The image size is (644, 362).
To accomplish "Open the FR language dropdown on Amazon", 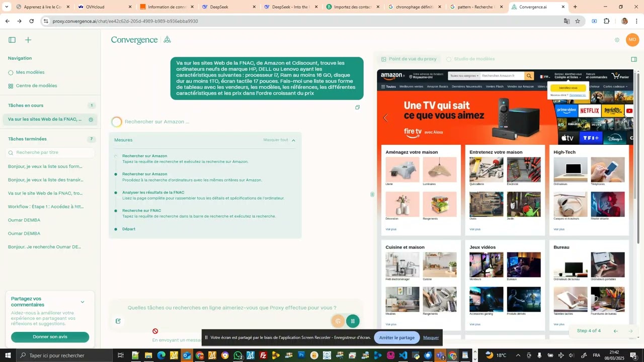I will [544, 76].
